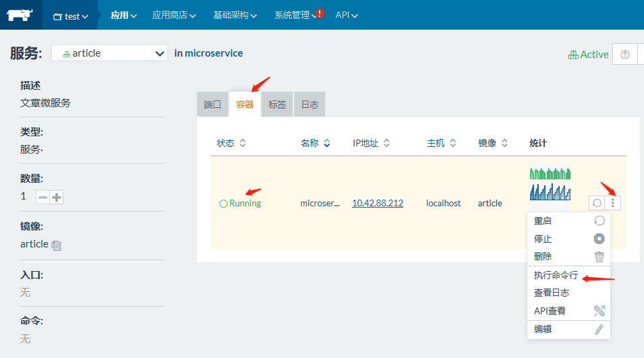Click the upgrade arrow button near Active
The height and width of the screenshot is (358, 644).
coord(624,54)
